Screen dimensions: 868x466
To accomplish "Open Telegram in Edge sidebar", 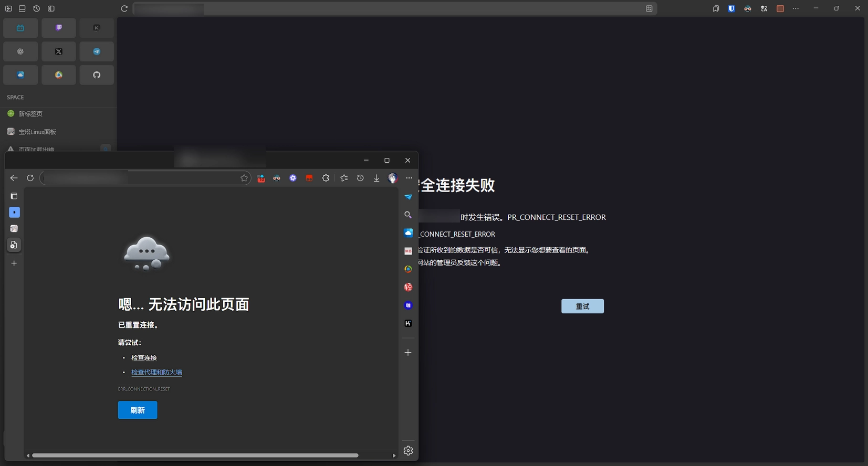I will coord(408,197).
